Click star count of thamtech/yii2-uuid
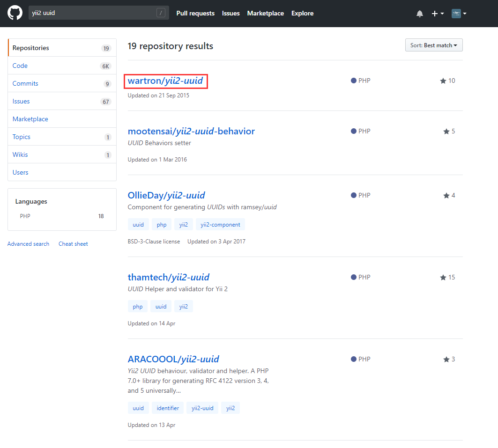 451,277
